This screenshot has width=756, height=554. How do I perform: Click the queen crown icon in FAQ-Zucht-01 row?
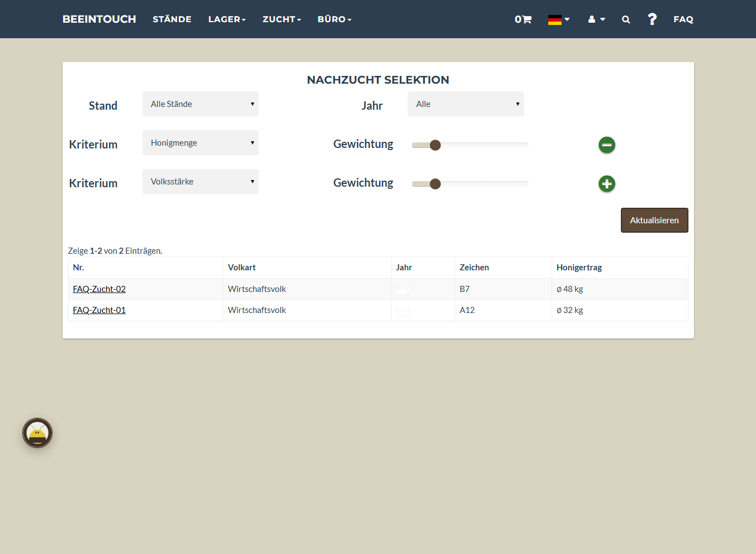coord(403,310)
